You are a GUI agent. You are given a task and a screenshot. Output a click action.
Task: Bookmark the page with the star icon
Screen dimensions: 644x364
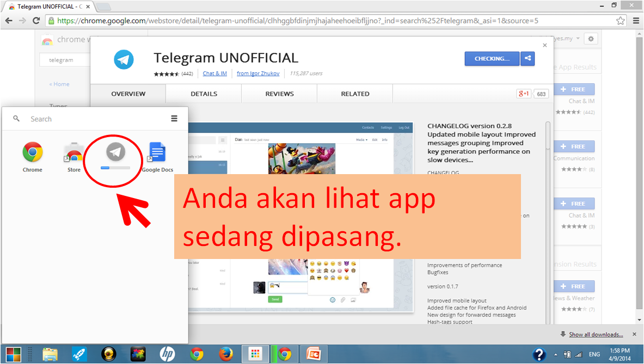tap(620, 20)
